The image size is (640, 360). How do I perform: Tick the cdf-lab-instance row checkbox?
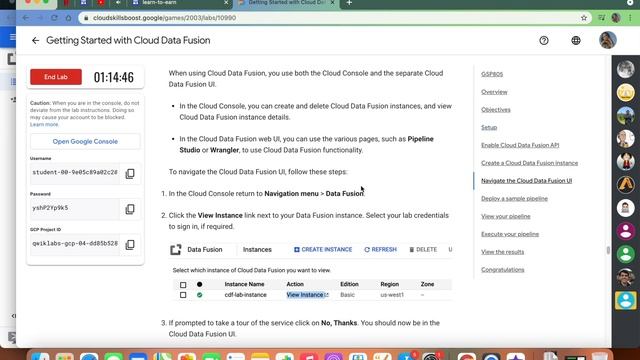pos(183,295)
